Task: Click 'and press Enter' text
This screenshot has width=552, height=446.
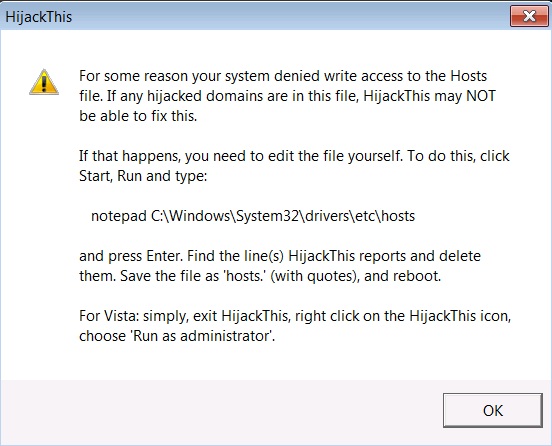Action: pyautogui.click(x=131, y=256)
